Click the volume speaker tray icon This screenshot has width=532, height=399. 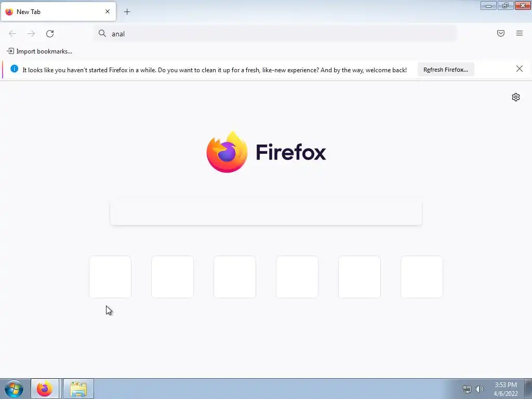pos(480,389)
